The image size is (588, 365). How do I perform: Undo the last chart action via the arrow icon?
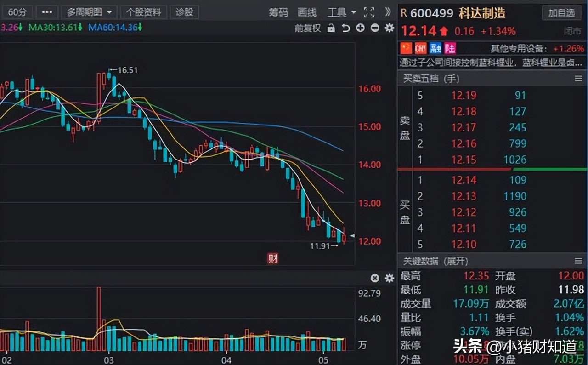[346, 28]
